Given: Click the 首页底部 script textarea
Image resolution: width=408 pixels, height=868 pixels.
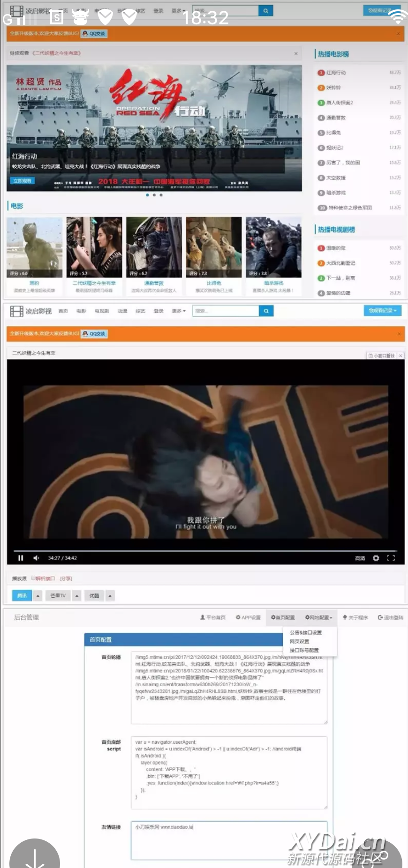Looking at the screenshot, I should tap(229, 772).
